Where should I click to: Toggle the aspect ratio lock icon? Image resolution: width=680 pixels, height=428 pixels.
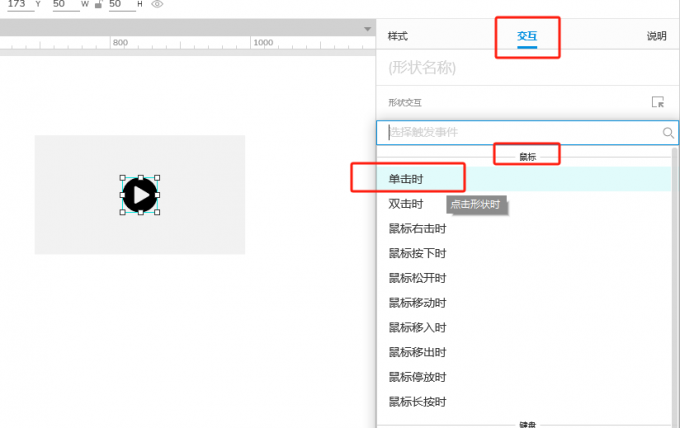click(x=98, y=4)
